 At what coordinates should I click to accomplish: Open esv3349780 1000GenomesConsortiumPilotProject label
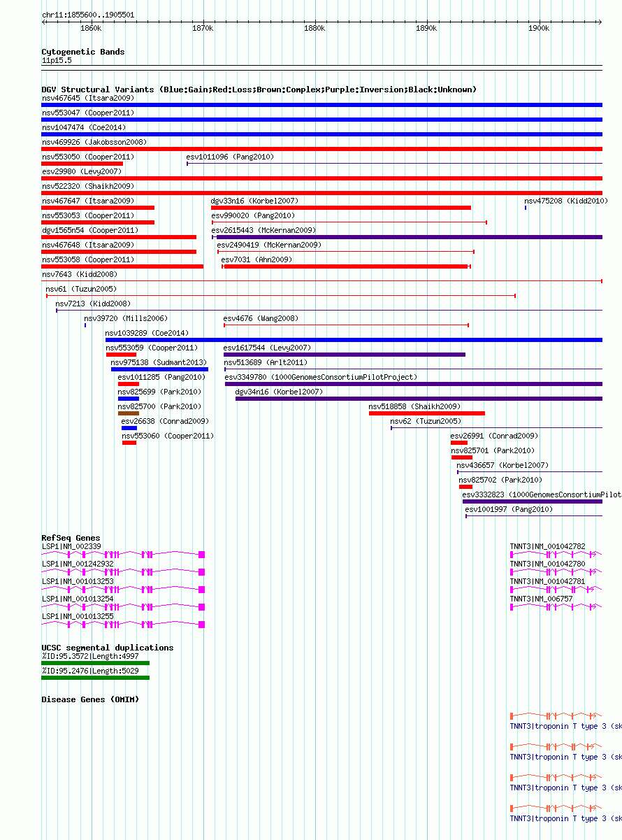tap(321, 377)
